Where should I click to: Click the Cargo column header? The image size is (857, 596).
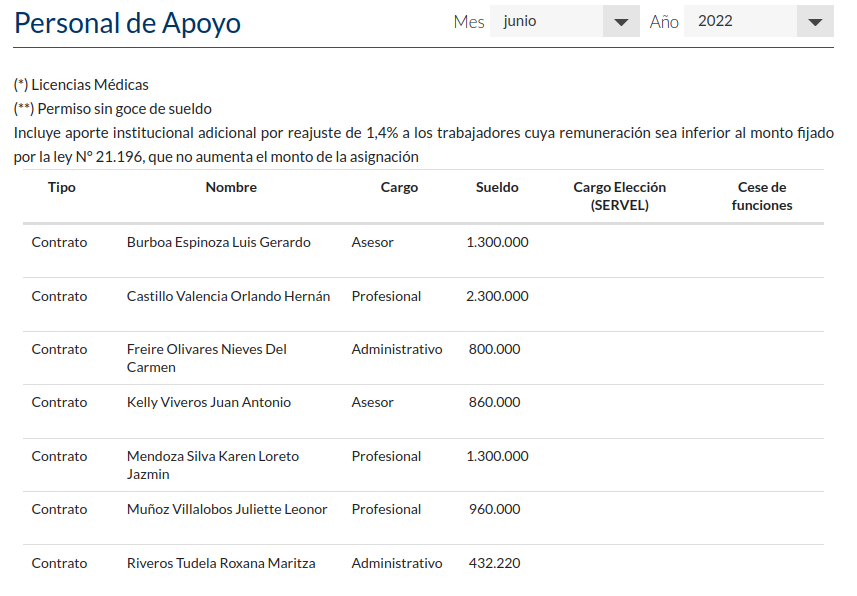coord(399,187)
